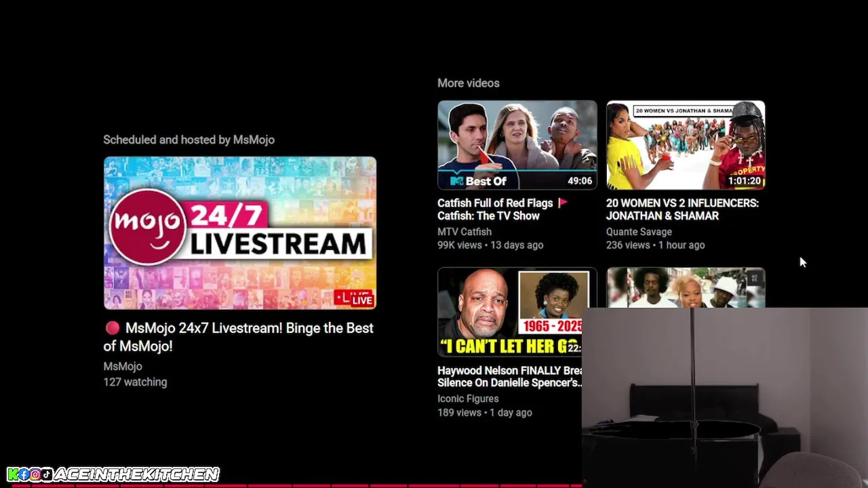Open the MsMojo channel name below the livestream
This screenshot has height=488, width=868.
pos(123,366)
